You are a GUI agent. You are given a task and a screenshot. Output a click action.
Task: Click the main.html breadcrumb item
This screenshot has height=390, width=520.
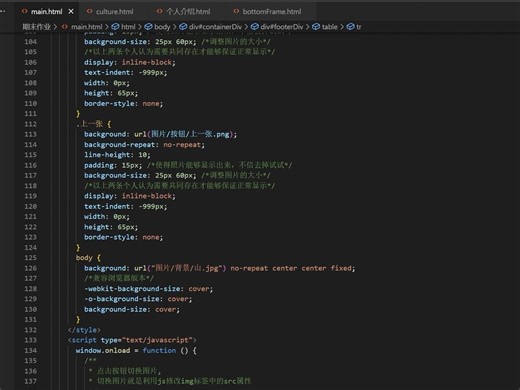pyautogui.click(x=86, y=27)
